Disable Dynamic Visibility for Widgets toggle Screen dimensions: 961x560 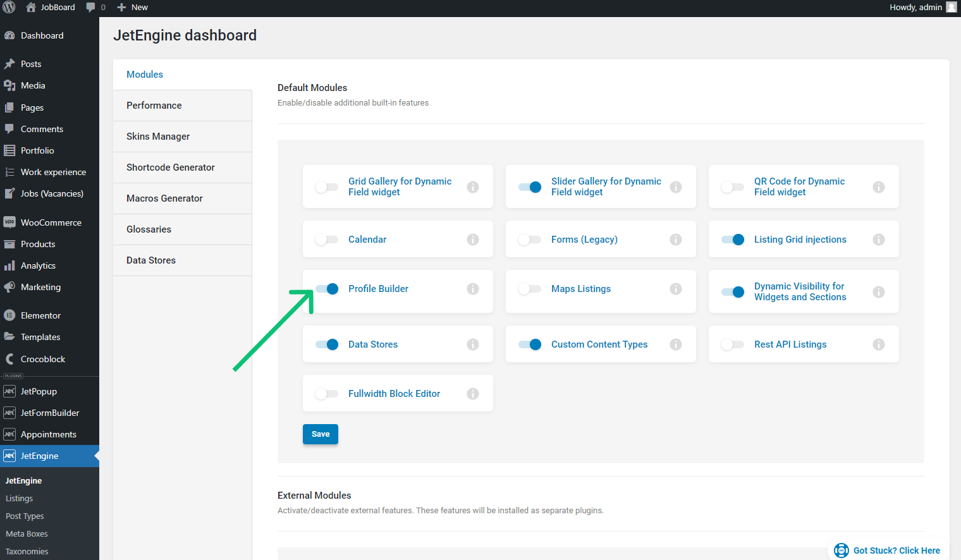coord(733,292)
